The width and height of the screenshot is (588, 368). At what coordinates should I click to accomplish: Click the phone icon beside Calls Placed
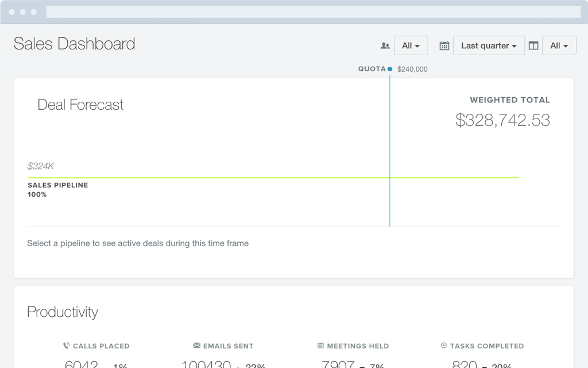pos(67,346)
